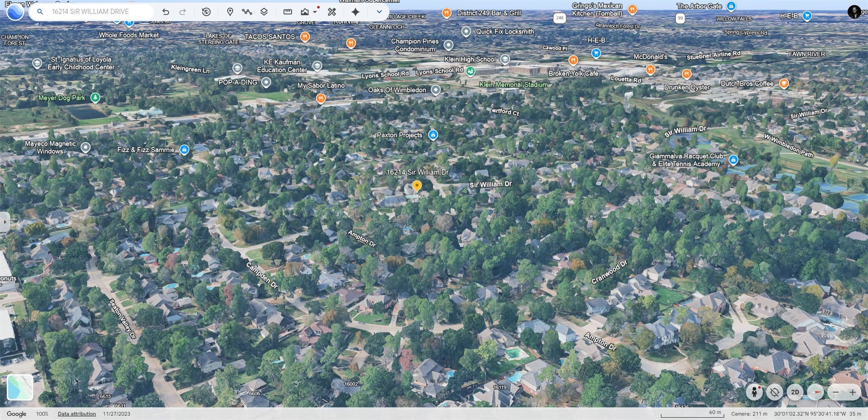This screenshot has height=420, width=868.
Task: Click the Meyer Dog Park marker
Action: pos(95,98)
